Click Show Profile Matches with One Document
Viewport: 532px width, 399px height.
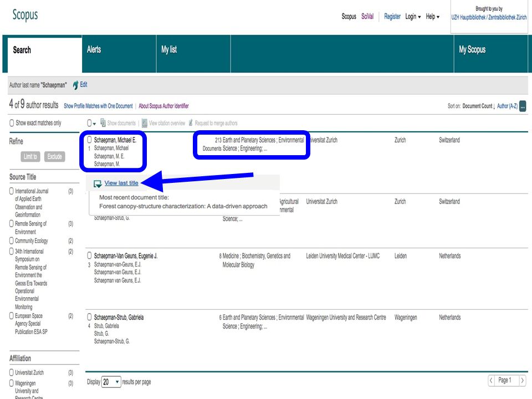tap(98, 106)
